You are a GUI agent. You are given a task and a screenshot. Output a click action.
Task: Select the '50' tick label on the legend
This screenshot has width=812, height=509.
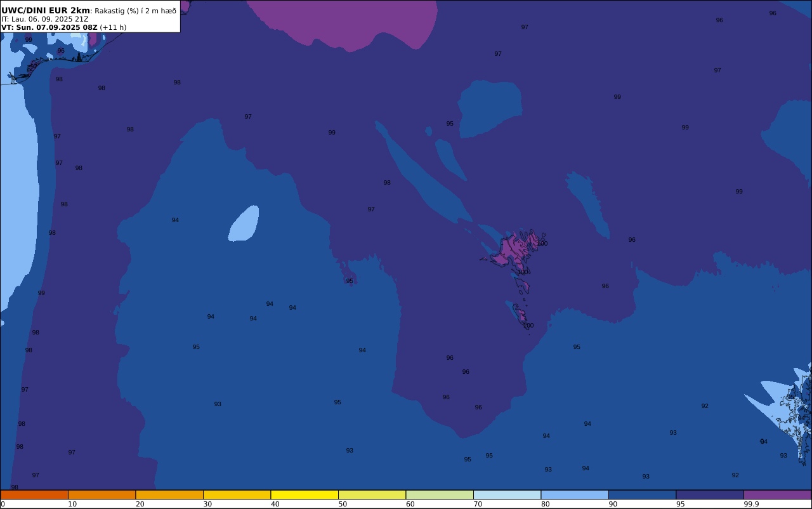(343, 504)
